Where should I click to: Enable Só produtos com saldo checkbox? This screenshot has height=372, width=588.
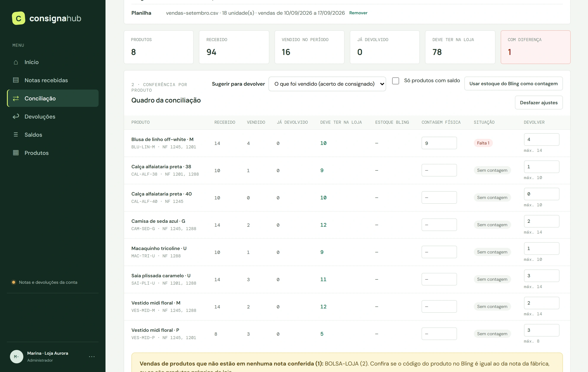point(396,81)
